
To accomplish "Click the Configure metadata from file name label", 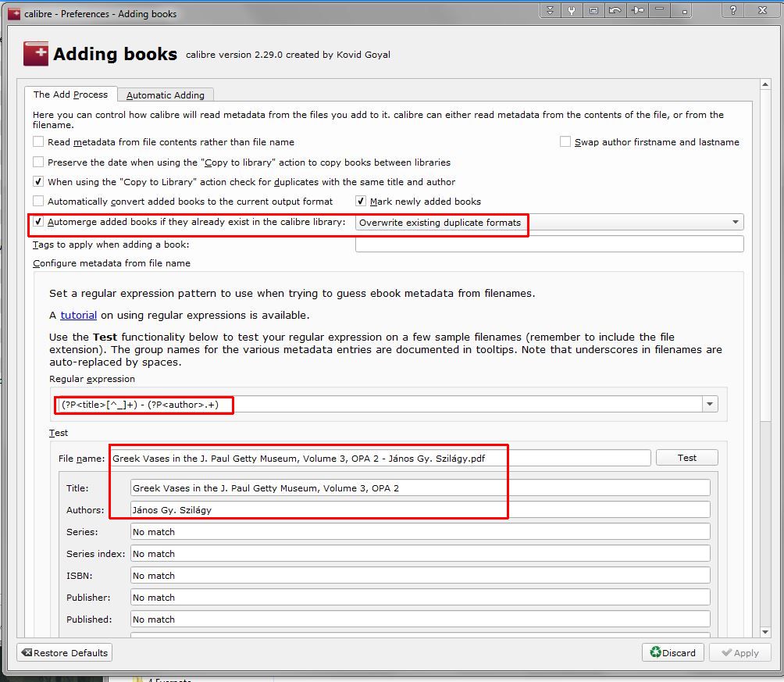I will pyautogui.click(x=112, y=263).
